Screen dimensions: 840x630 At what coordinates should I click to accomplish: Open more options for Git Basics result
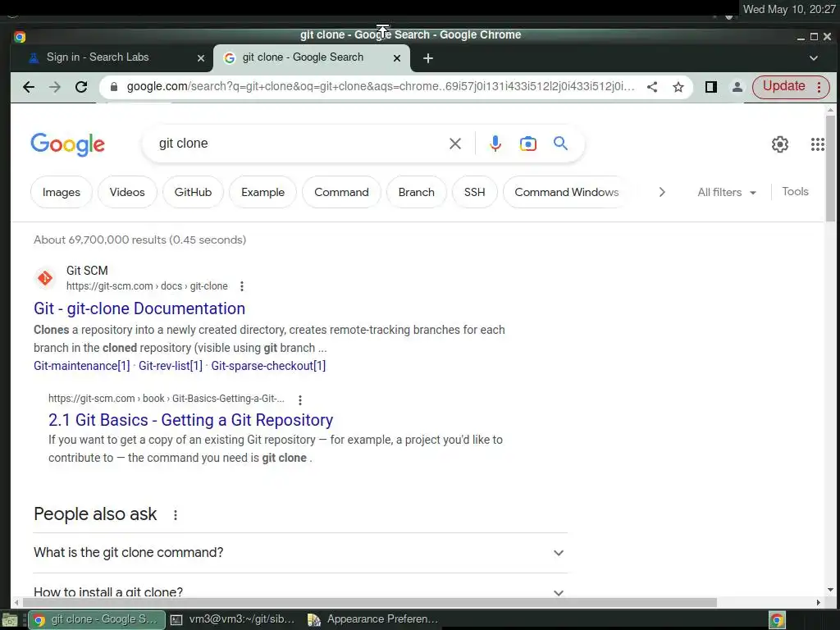[300, 399]
